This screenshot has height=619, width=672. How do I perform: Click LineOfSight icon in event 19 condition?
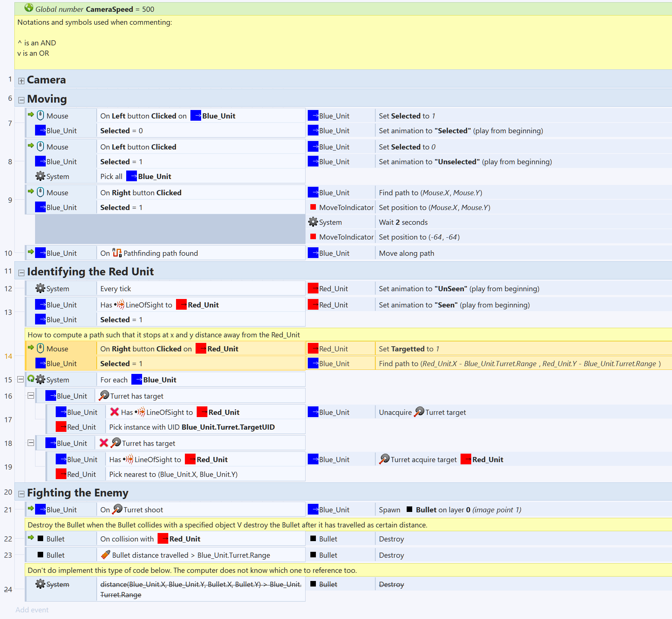coord(128,459)
